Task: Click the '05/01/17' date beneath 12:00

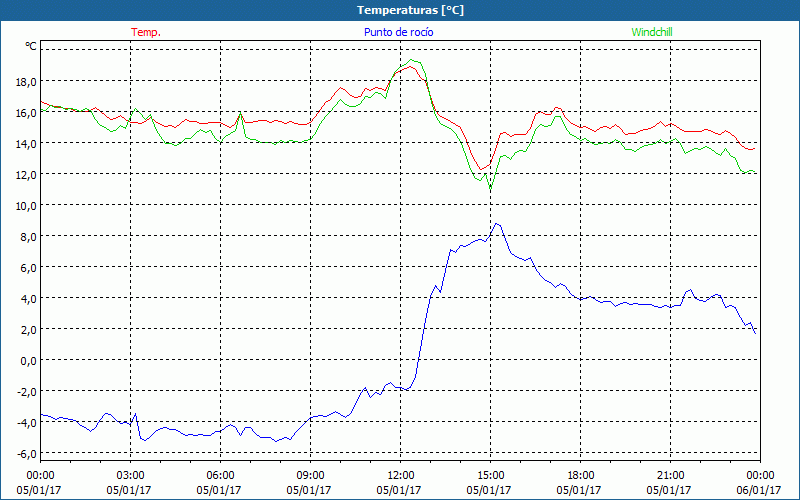Action: point(399,490)
